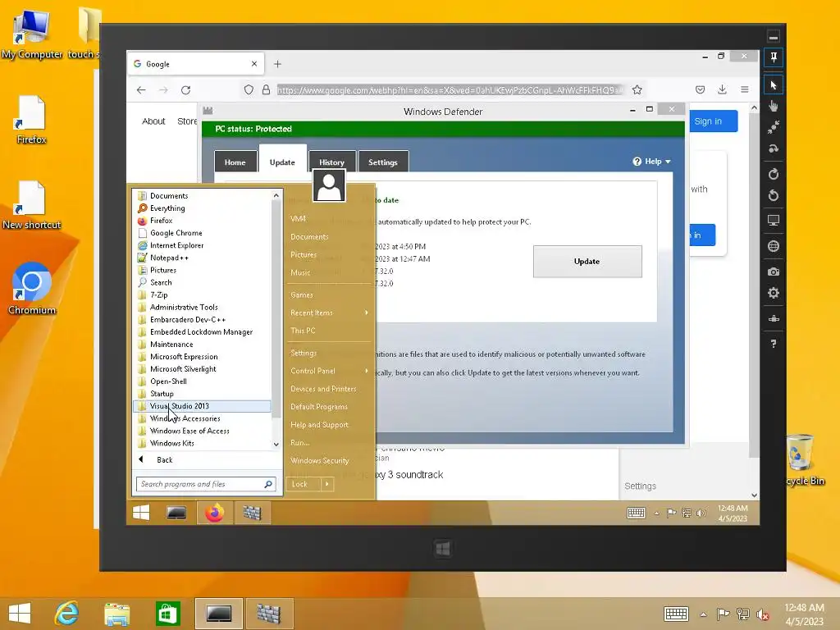Image resolution: width=840 pixels, height=630 pixels.
Task: Open simulator help question mark icon
Action: pos(774,344)
